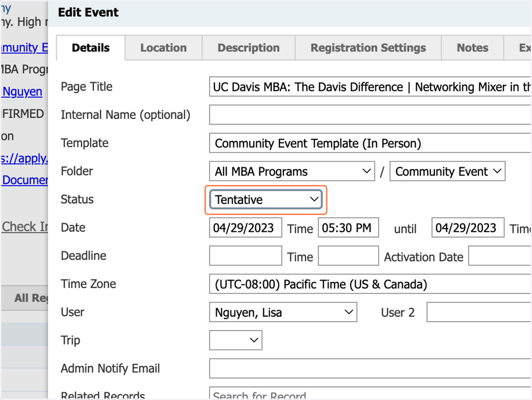Screen dimensions: 532x400
Task: Click the User 2 field
Action: point(479,312)
